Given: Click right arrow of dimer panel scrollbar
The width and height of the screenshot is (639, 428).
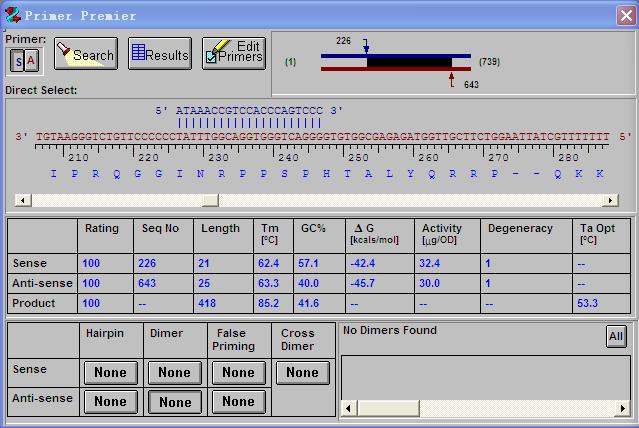Looking at the screenshot, I should point(622,408).
